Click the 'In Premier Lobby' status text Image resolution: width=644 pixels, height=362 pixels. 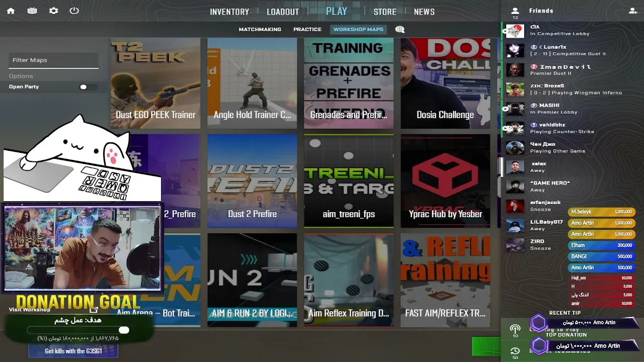tap(553, 112)
